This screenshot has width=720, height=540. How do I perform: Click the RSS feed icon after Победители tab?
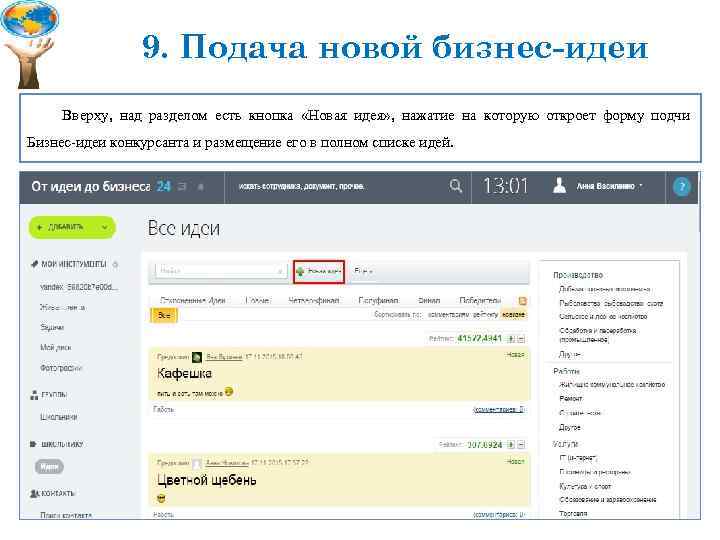click(x=522, y=301)
